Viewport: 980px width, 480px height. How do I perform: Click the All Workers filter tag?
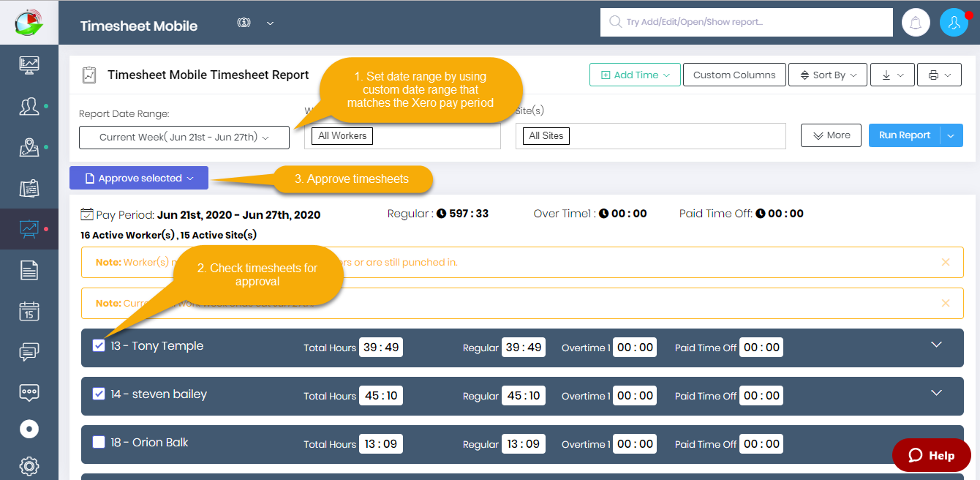pos(342,135)
